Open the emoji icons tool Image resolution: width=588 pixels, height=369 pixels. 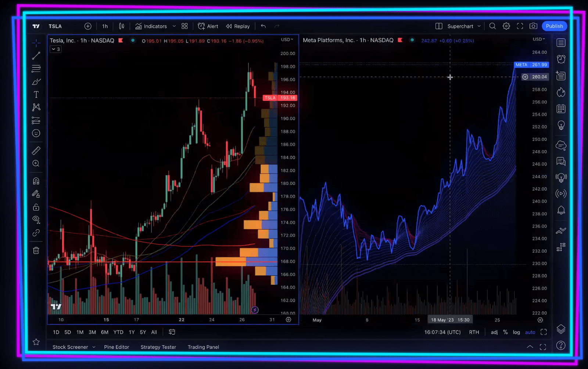tap(36, 133)
